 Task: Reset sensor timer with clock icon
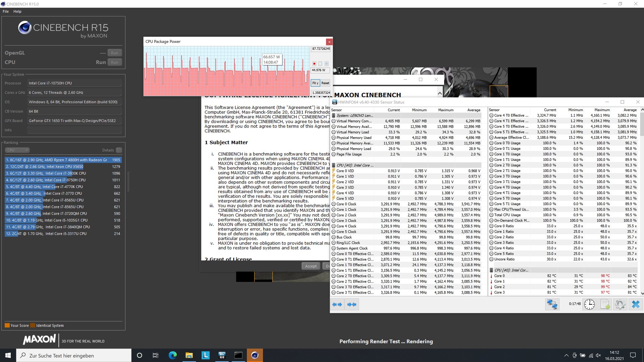[x=589, y=304]
